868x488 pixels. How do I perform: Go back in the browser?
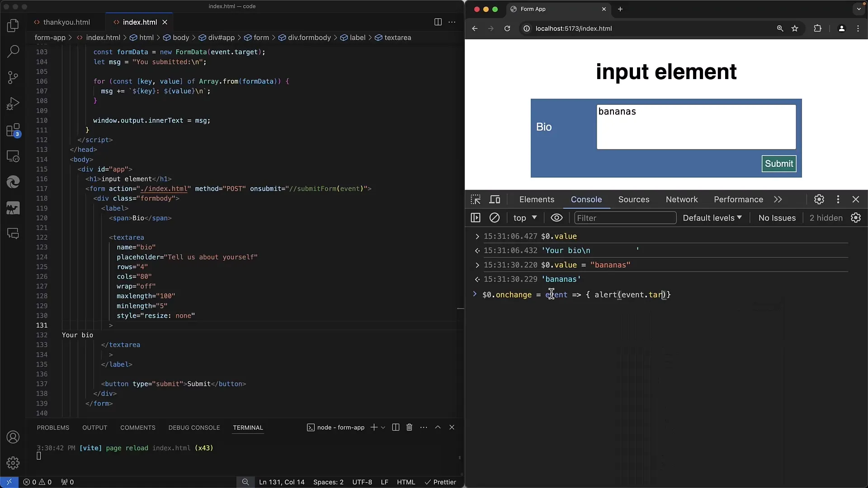pos(475,28)
